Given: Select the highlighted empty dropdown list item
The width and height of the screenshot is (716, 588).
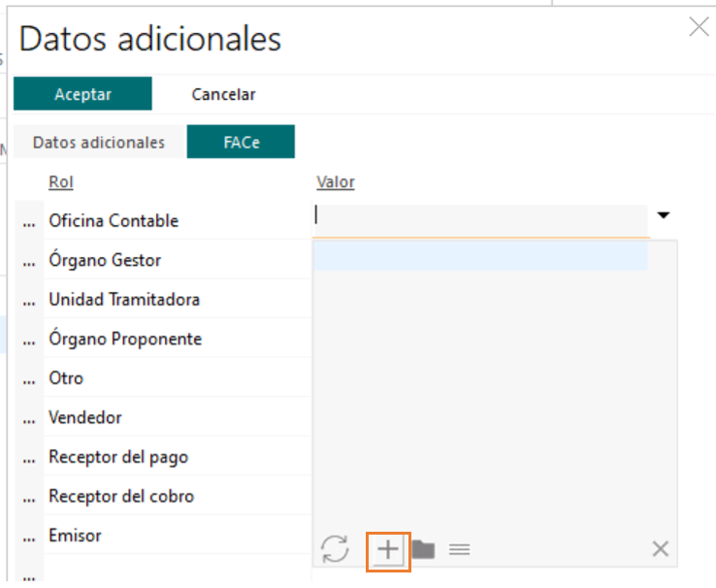Looking at the screenshot, I should 480,256.
